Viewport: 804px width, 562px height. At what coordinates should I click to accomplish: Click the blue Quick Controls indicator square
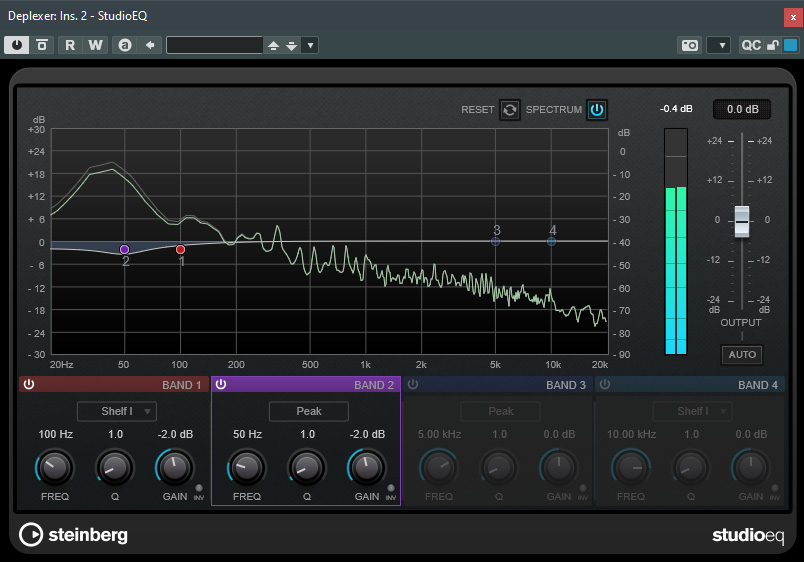[791, 45]
